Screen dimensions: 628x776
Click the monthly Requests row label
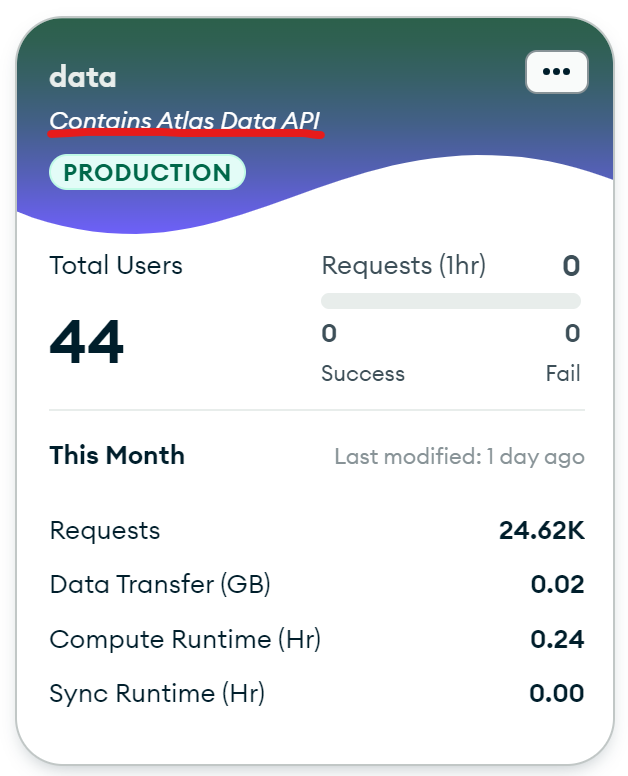coord(104,530)
